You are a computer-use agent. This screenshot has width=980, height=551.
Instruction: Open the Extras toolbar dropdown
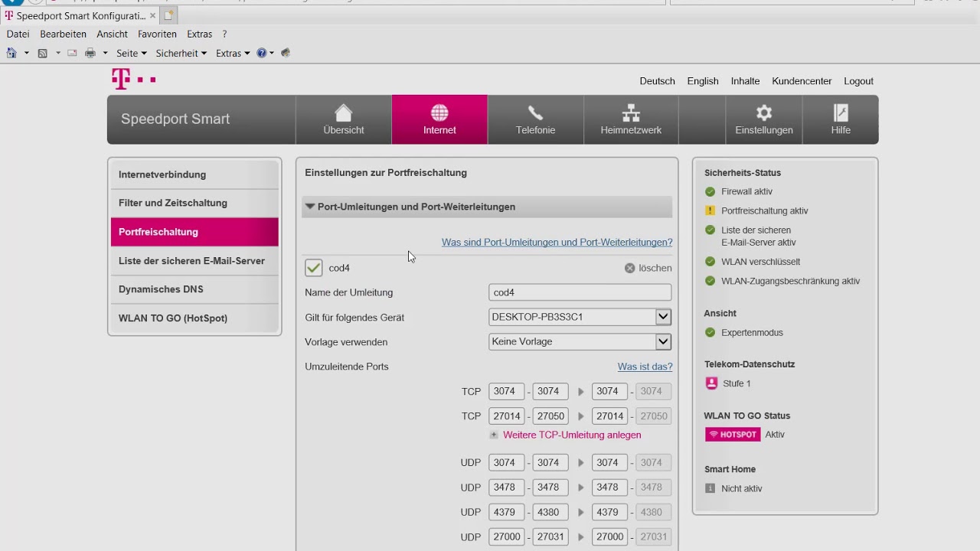[233, 53]
